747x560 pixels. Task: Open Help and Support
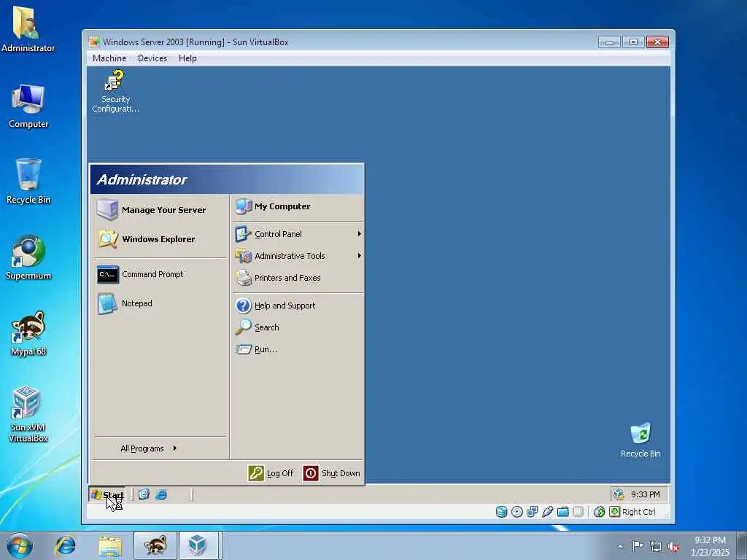298,306
